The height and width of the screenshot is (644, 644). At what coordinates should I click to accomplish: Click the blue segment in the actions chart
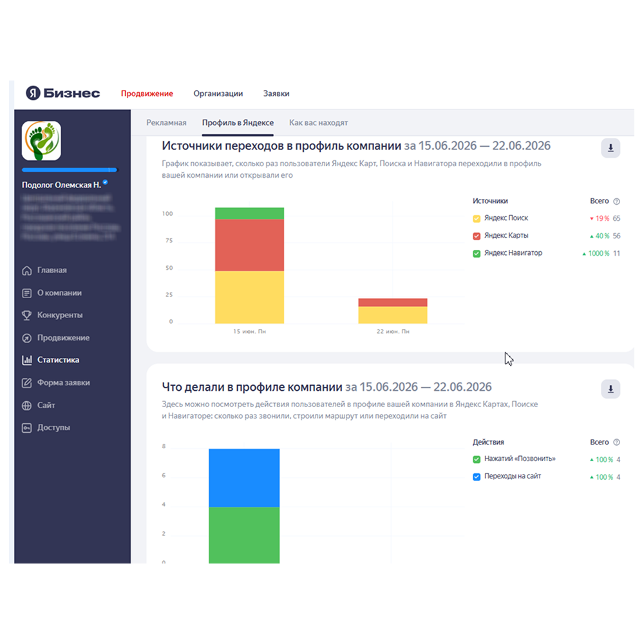pyautogui.click(x=244, y=478)
